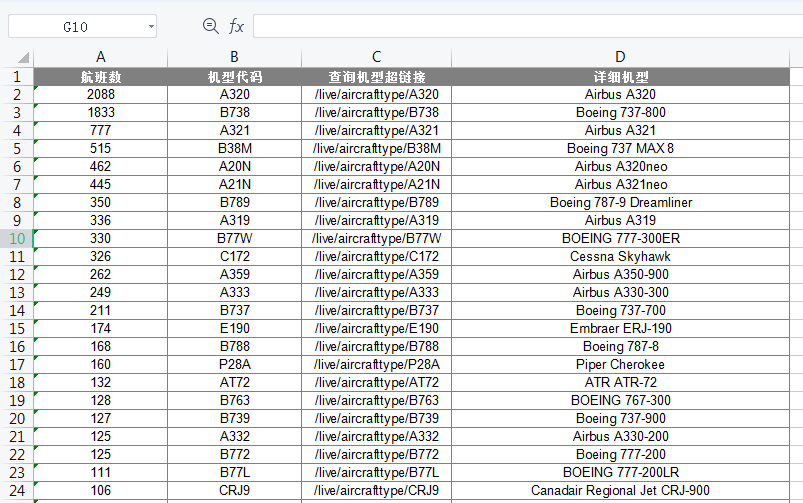Click cell with value 2088
The image size is (803, 503).
point(100,95)
